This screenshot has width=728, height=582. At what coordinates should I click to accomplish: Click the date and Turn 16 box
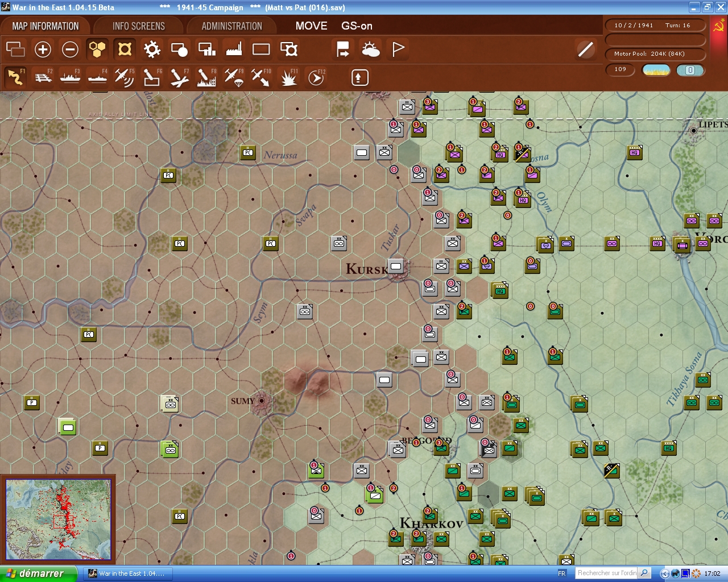[655, 26]
